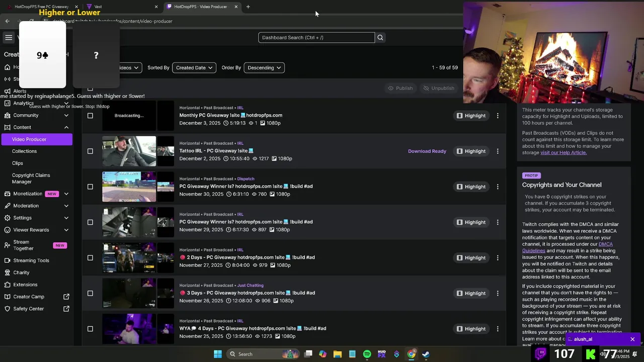The height and width of the screenshot is (362, 644).
Task: Open Steam from the taskbar
Action: click(x=426, y=354)
